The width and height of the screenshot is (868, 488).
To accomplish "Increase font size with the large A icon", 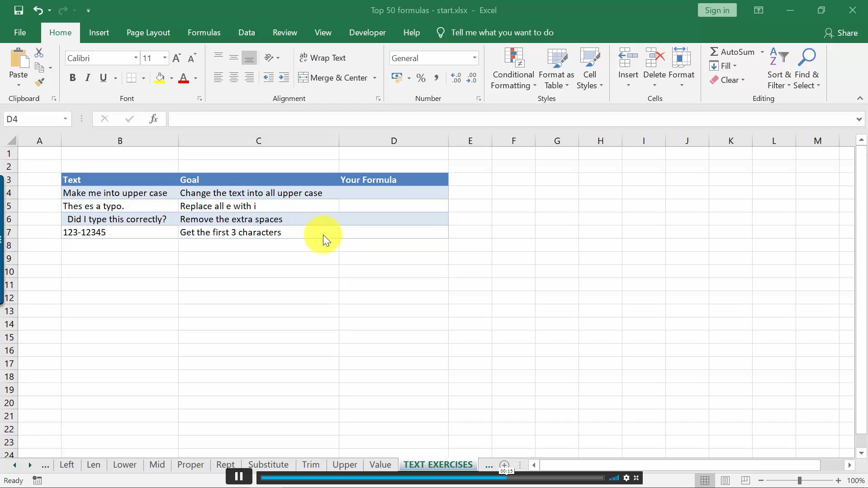I will (177, 58).
